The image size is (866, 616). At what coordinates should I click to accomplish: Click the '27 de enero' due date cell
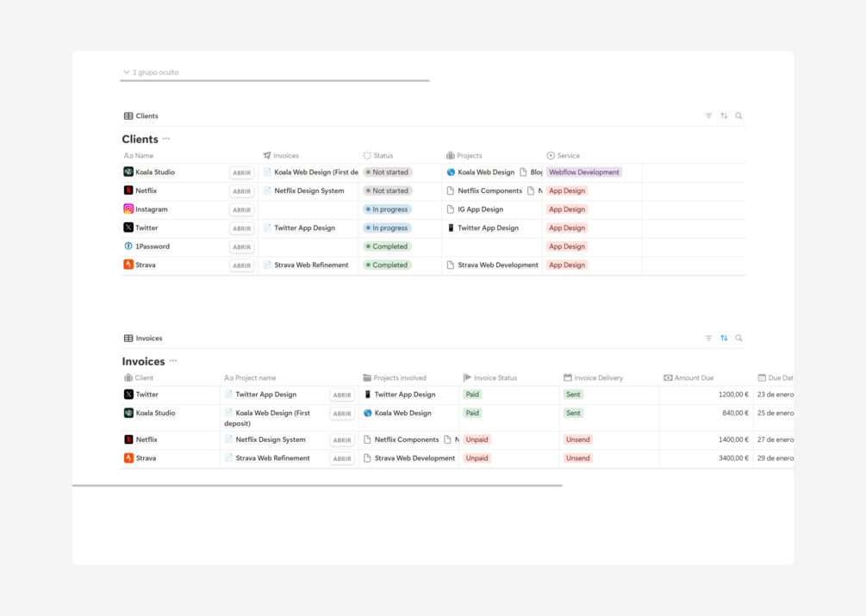click(x=775, y=440)
